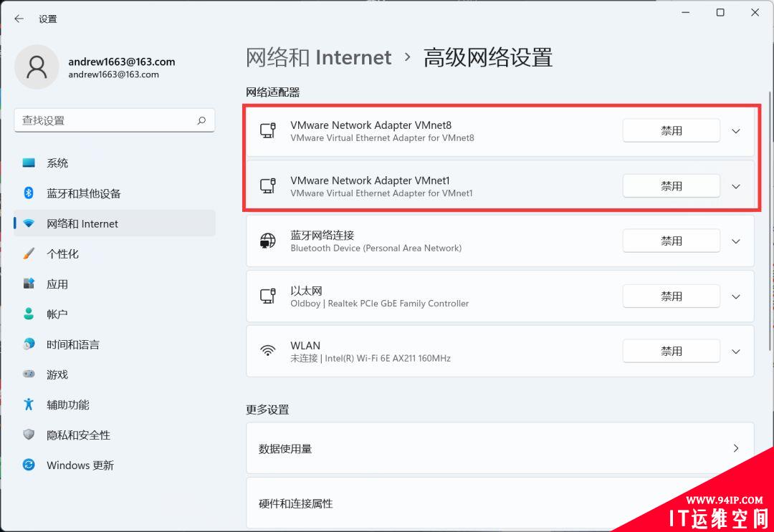The image size is (774, 532).
Task: Click the user profile avatar icon
Action: click(37, 67)
